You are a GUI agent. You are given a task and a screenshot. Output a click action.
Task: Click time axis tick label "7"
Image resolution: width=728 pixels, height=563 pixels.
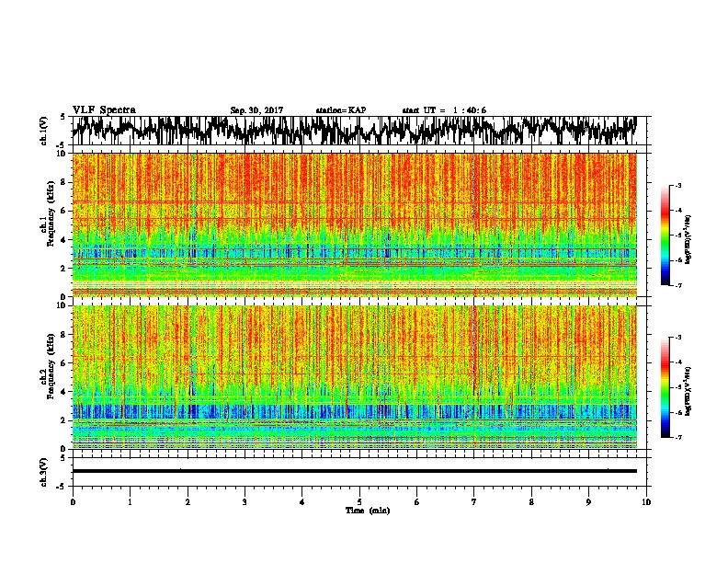pyautogui.click(x=474, y=502)
